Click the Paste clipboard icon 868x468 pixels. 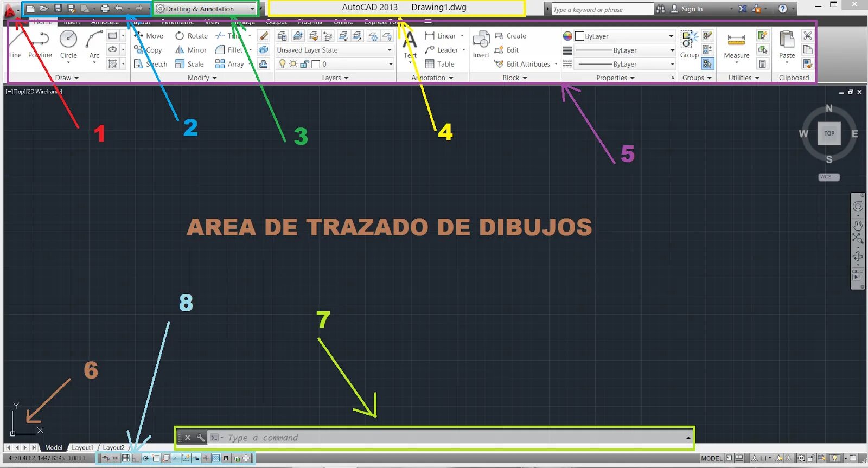787,40
